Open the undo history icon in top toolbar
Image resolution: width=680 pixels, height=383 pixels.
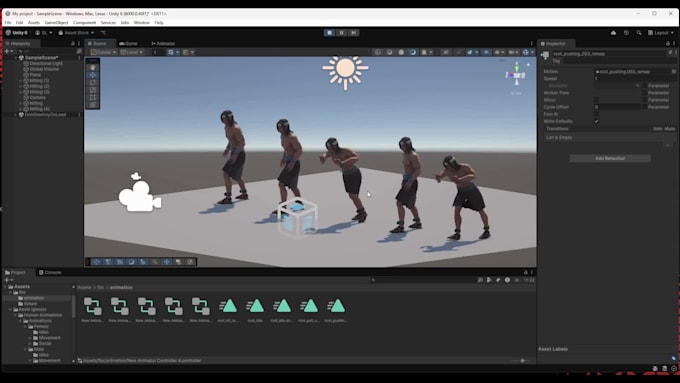626,33
